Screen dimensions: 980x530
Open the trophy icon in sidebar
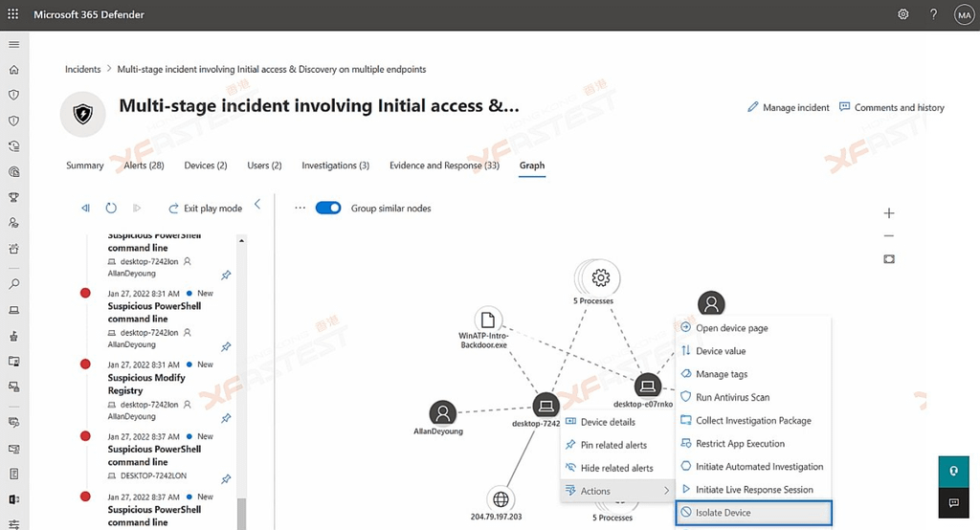pyautogui.click(x=13, y=197)
